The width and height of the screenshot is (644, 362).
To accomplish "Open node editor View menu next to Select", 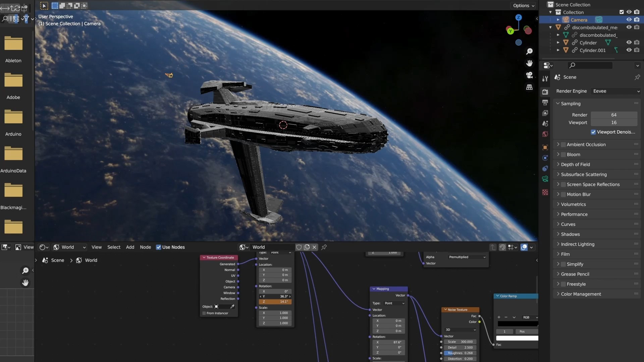I will (x=97, y=247).
